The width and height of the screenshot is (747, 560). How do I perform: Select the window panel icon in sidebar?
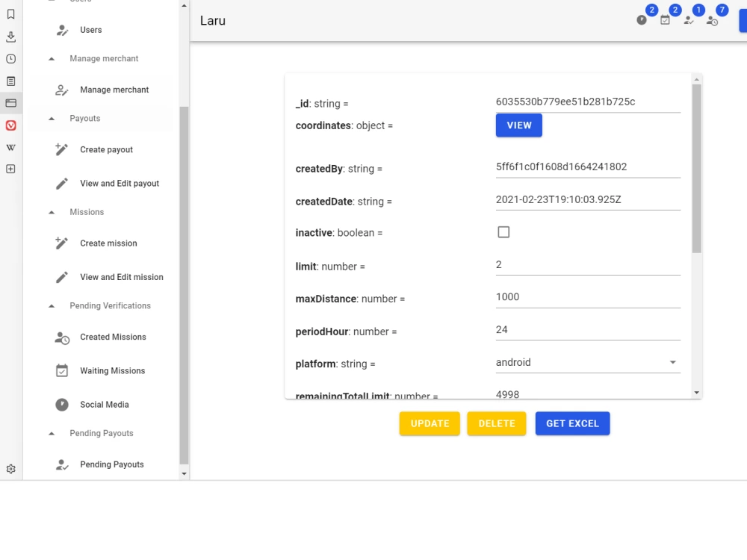(11, 103)
